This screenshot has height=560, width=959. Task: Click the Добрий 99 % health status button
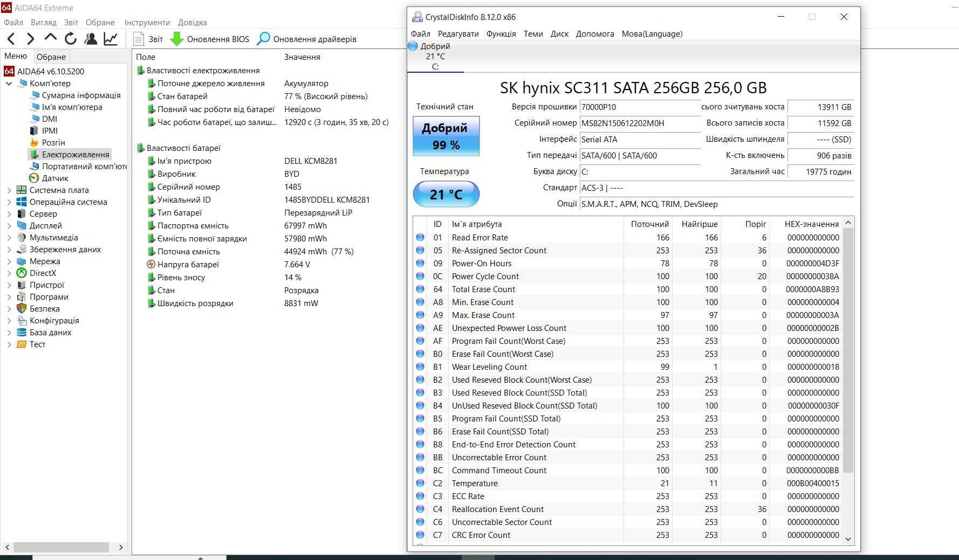pyautogui.click(x=446, y=136)
